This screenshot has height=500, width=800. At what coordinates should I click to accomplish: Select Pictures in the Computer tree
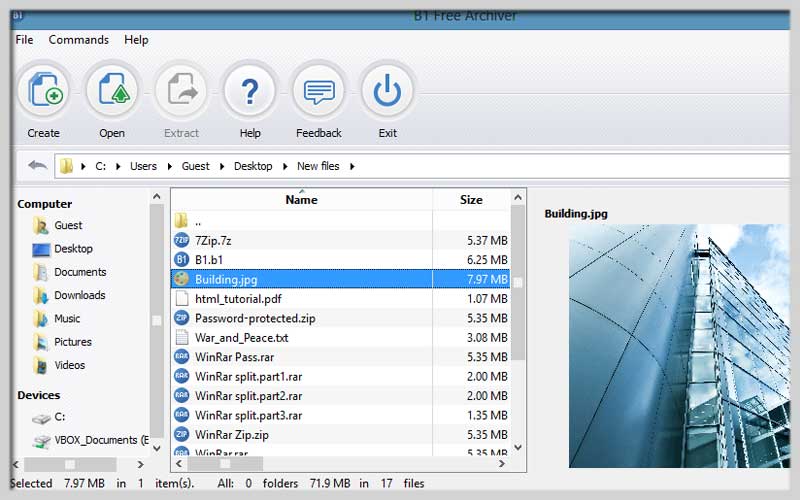point(73,342)
